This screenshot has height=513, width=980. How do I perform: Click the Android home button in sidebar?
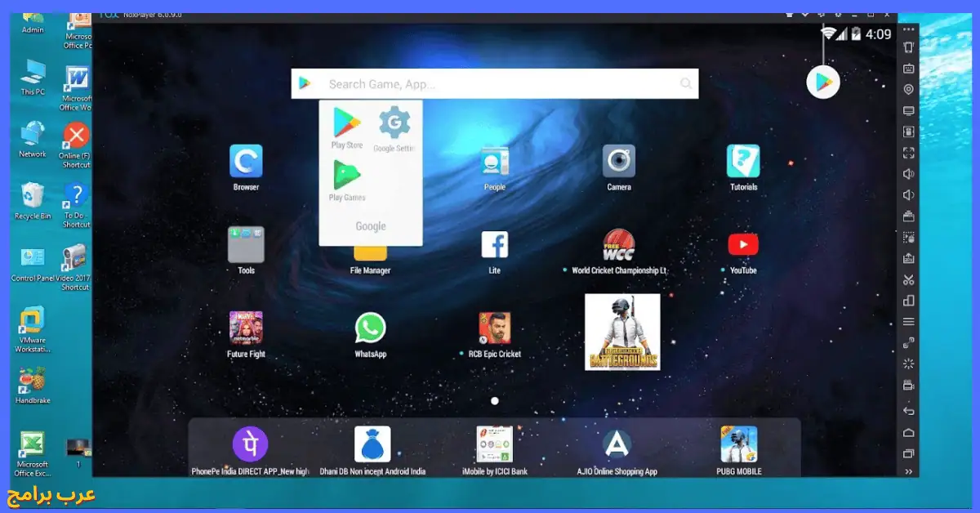pyautogui.click(x=908, y=433)
